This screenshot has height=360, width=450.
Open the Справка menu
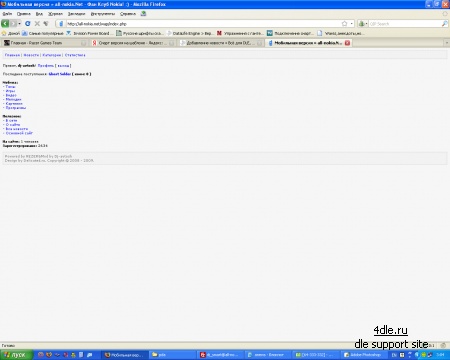(128, 14)
